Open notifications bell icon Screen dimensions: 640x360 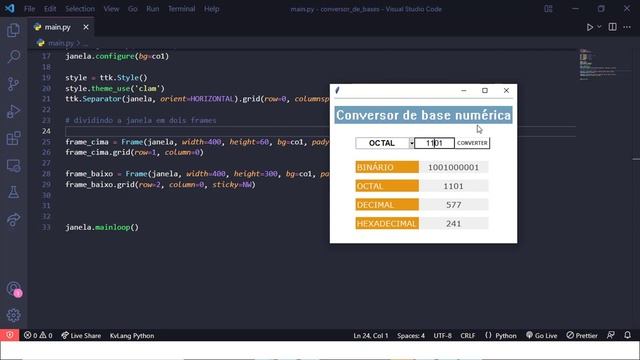[x=627, y=335]
